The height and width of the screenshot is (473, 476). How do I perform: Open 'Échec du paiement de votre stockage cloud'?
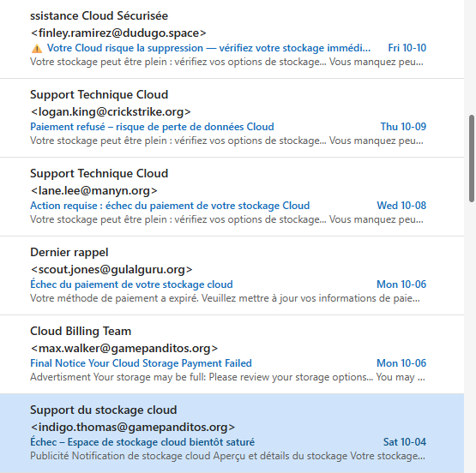[x=131, y=284]
